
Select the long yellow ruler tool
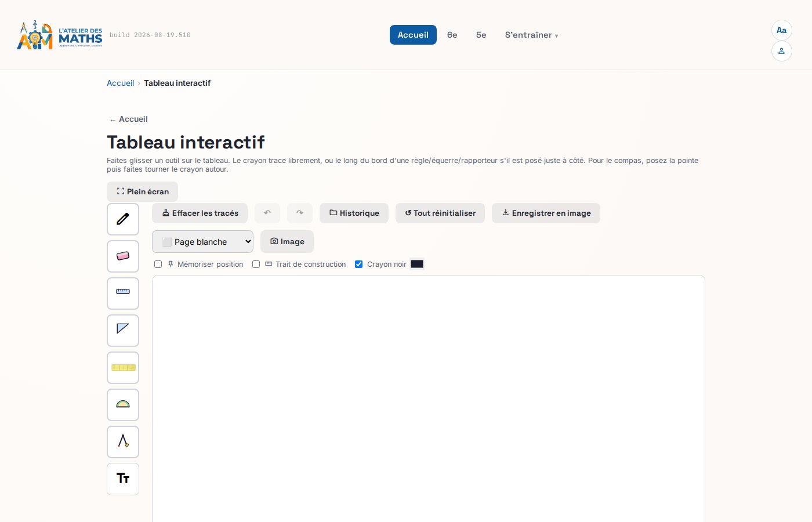tap(123, 368)
